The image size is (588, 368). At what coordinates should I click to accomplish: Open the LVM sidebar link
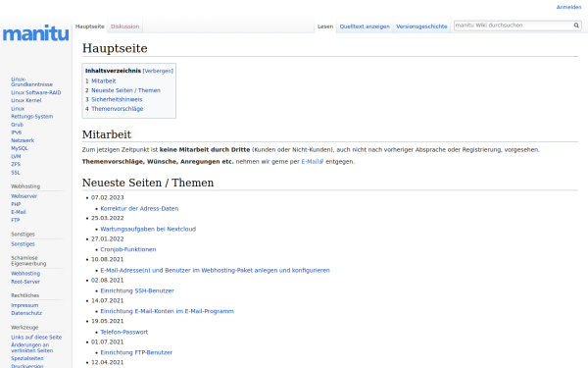[16, 157]
